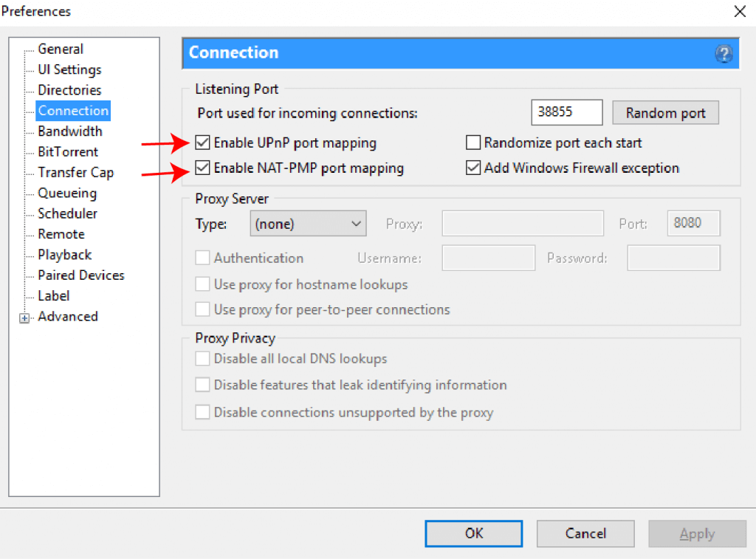Focus the incoming port field showing 38855
756x559 pixels.
click(566, 112)
